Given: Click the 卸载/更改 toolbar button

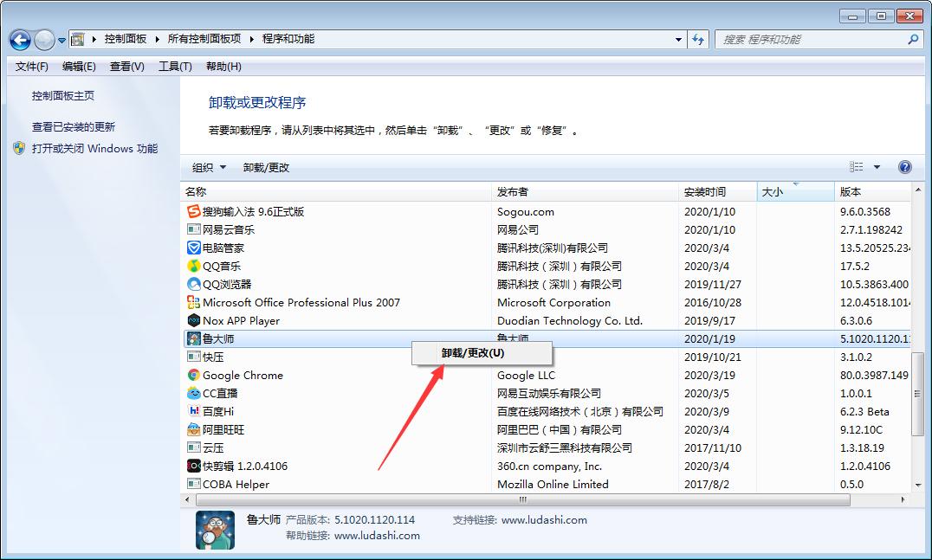Looking at the screenshot, I should pos(266,167).
